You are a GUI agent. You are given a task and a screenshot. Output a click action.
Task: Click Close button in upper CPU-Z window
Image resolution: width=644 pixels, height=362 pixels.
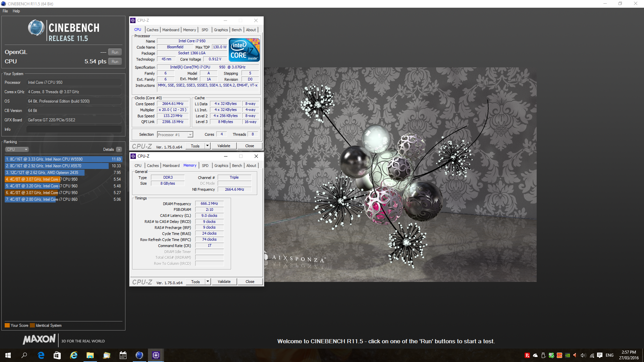tap(250, 146)
